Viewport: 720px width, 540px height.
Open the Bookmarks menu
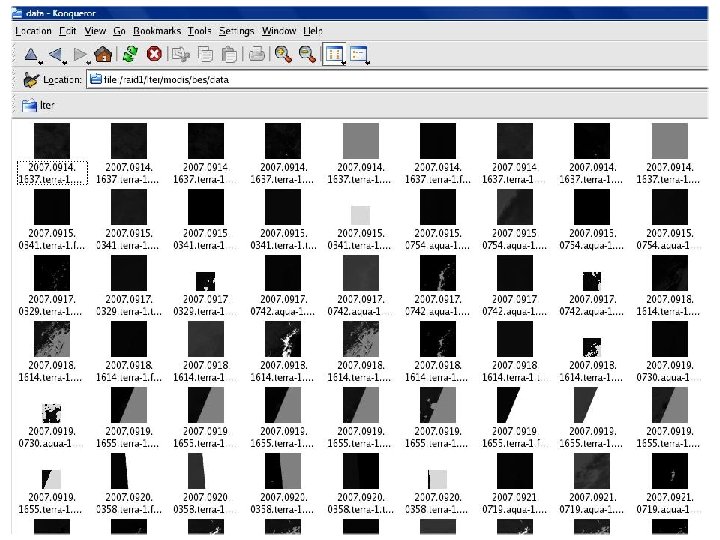click(157, 31)
